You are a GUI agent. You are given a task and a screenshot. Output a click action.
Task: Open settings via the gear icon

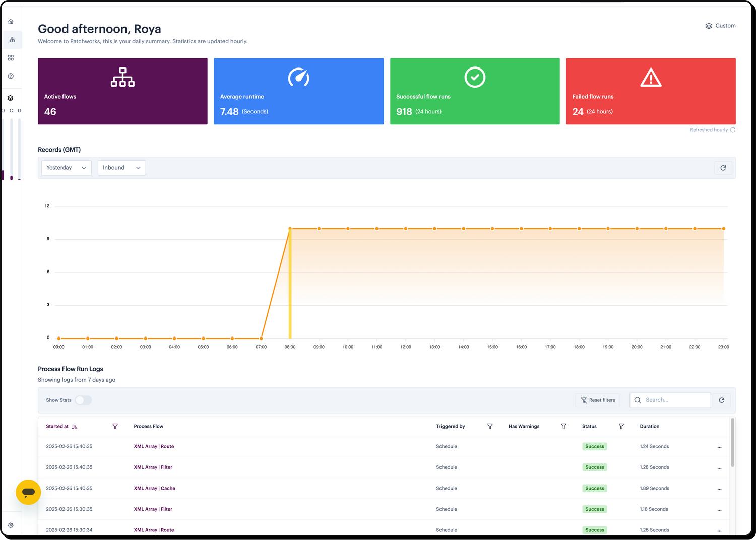point(11,524)
